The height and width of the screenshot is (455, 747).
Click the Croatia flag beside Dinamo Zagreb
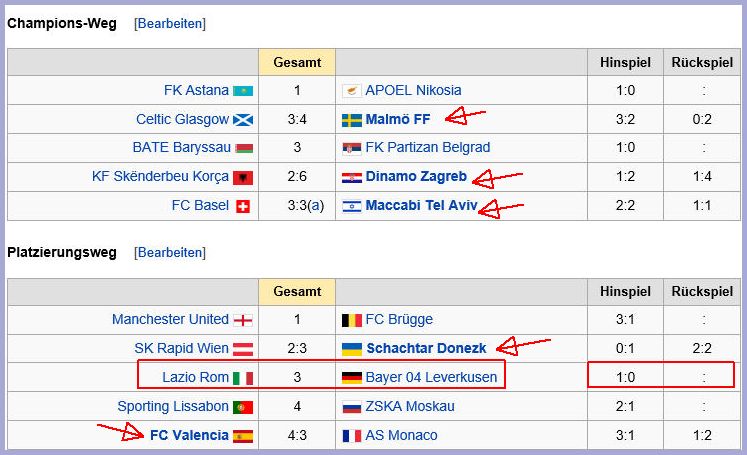tap(352, 177)
